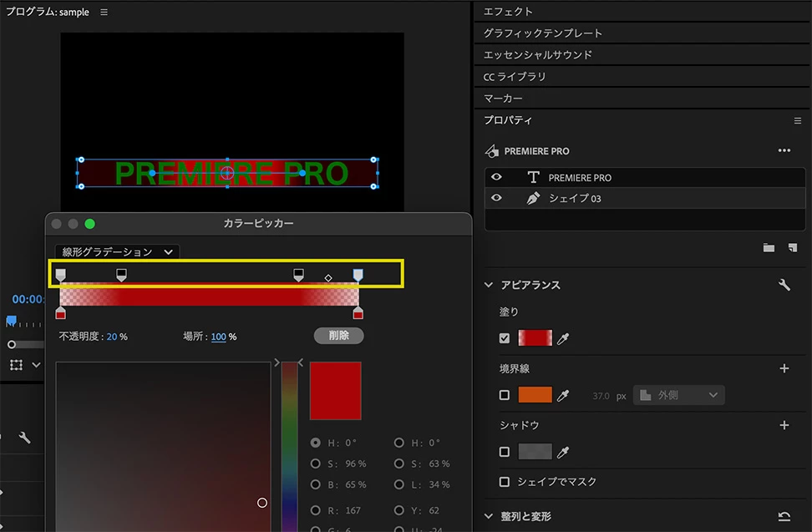This screenshot has height=532, width=812.
Task: Pick the 塗り fill eyedropper
Action: coord(563,338)
